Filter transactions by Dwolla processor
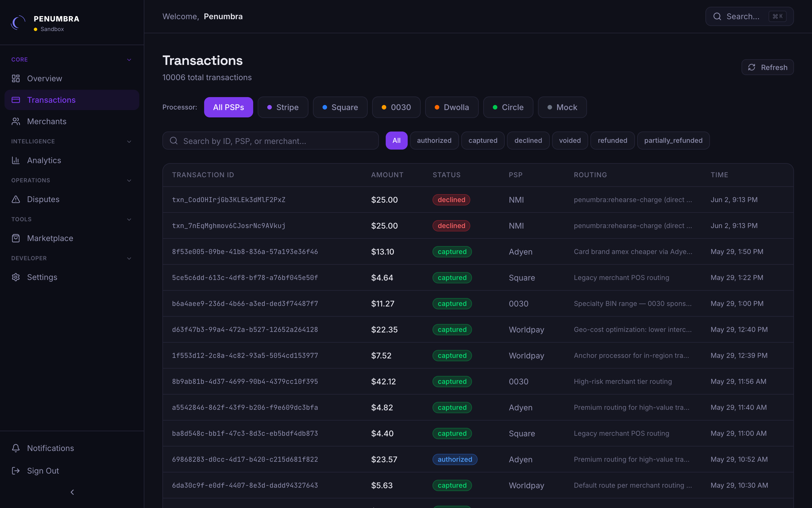This screenshot has width=812, height=508. point(452,107)
